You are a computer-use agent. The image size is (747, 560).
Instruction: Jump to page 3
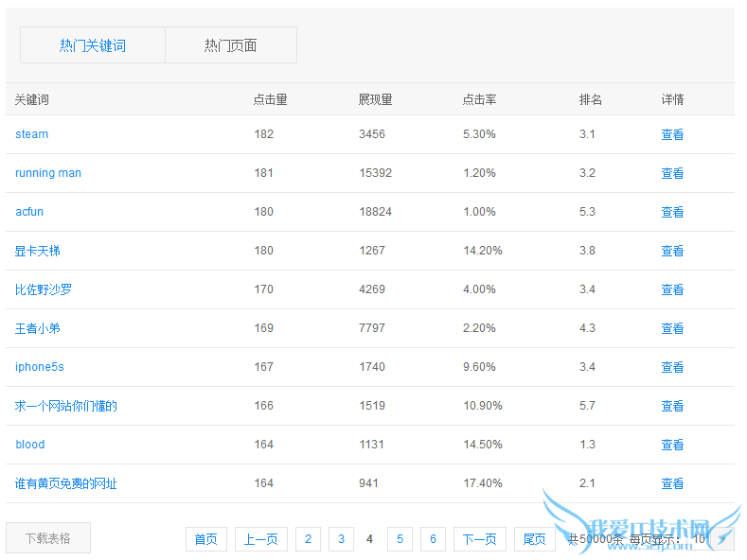[x=341, y=539]
